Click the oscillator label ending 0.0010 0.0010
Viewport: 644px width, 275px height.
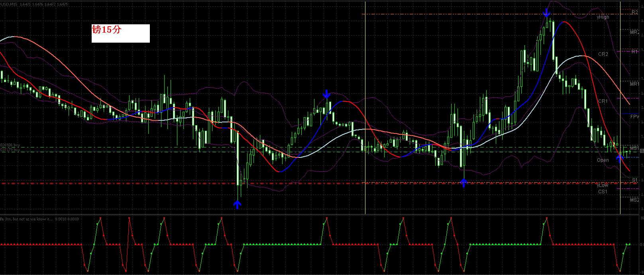[x=39, y=219]
